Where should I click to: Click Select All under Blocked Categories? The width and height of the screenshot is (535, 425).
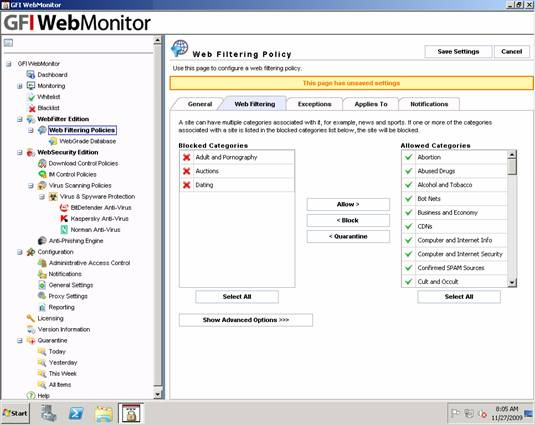click(237, 297)
